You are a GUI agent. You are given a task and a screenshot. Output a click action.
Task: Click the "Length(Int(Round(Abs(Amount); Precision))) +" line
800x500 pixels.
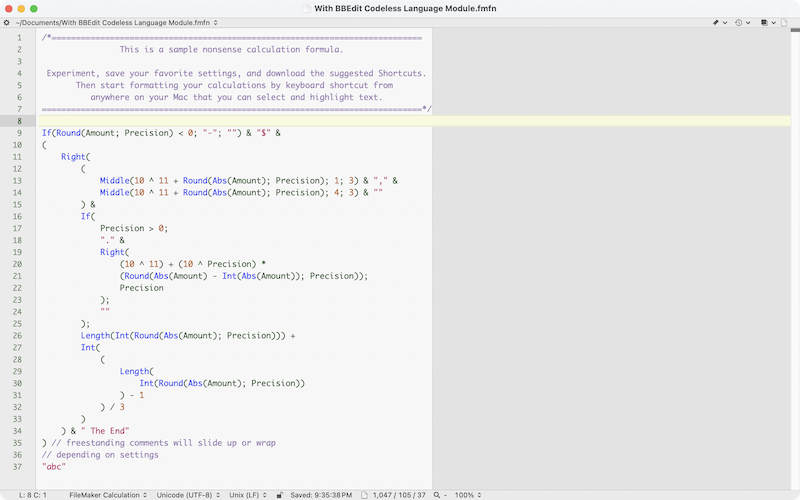[188, 336]
